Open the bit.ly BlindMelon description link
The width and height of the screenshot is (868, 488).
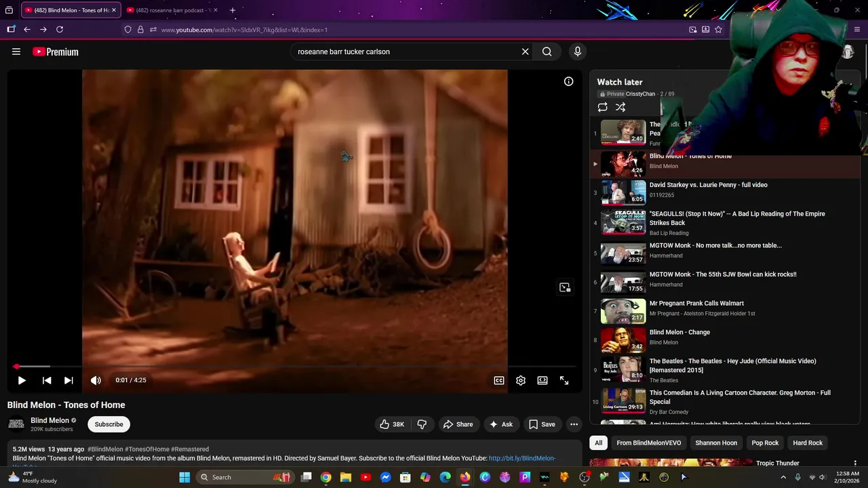click(521, 458)
